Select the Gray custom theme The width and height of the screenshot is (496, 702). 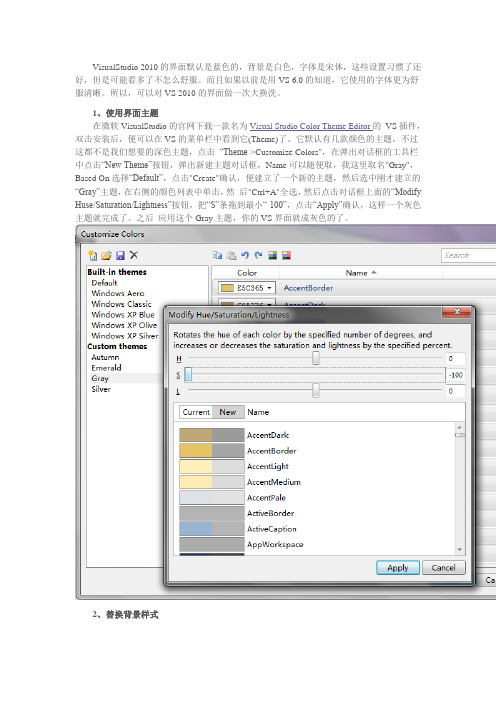pos(100,378)
